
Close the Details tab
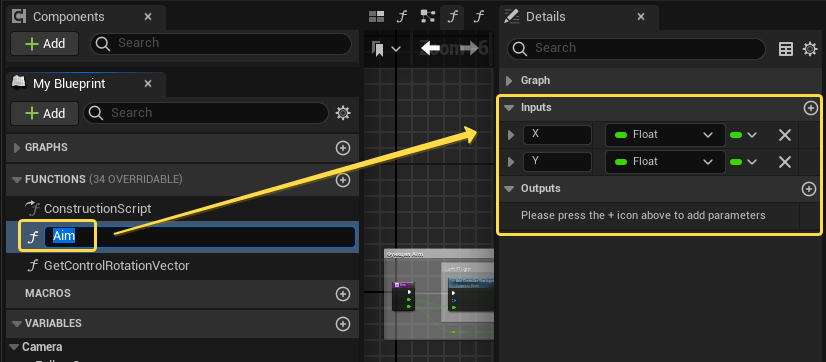pyautogui.click(x=641, y=17)
